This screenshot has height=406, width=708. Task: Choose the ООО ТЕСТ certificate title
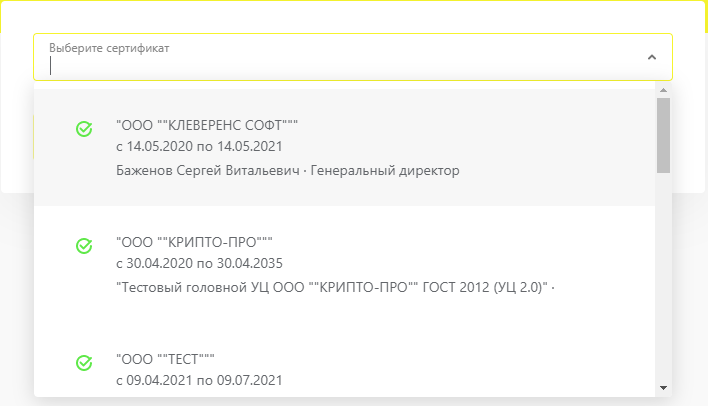[x=165, y=359]
